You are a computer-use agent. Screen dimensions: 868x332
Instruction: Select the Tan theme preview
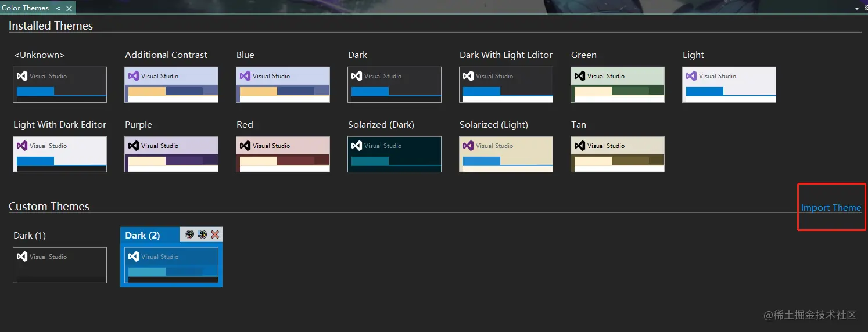[618, 154]
